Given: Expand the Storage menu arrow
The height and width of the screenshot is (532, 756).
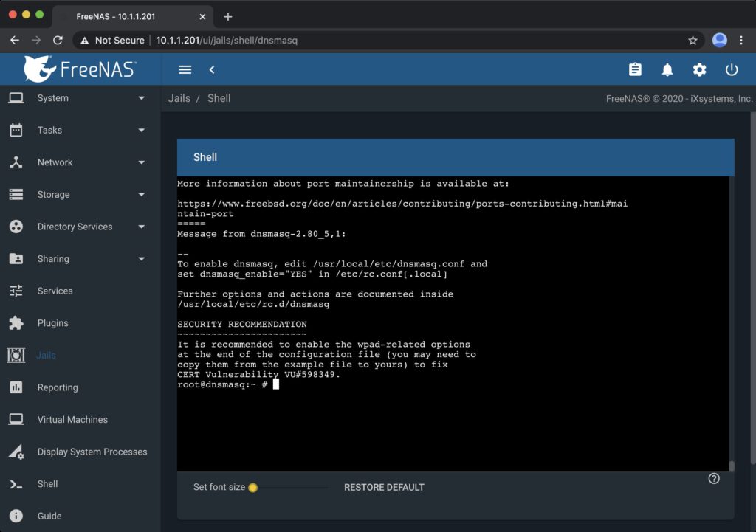Looking at the screenshot, I should tap(141, 195).
